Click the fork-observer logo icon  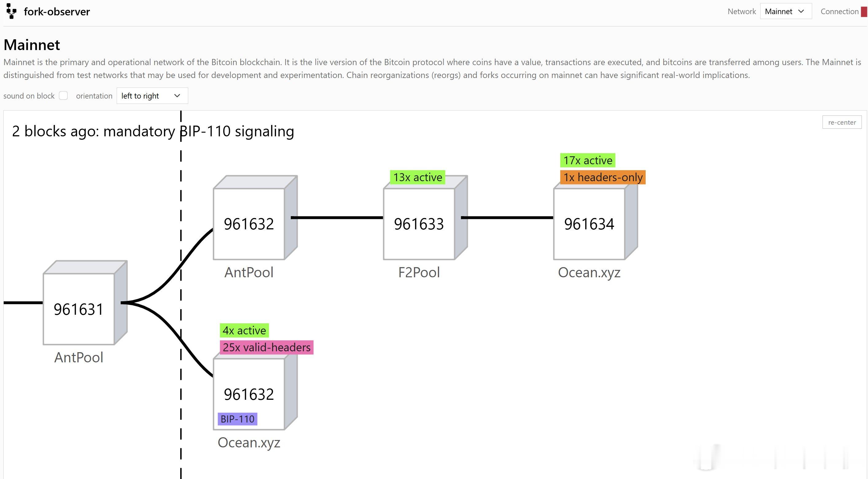[11, 11]
